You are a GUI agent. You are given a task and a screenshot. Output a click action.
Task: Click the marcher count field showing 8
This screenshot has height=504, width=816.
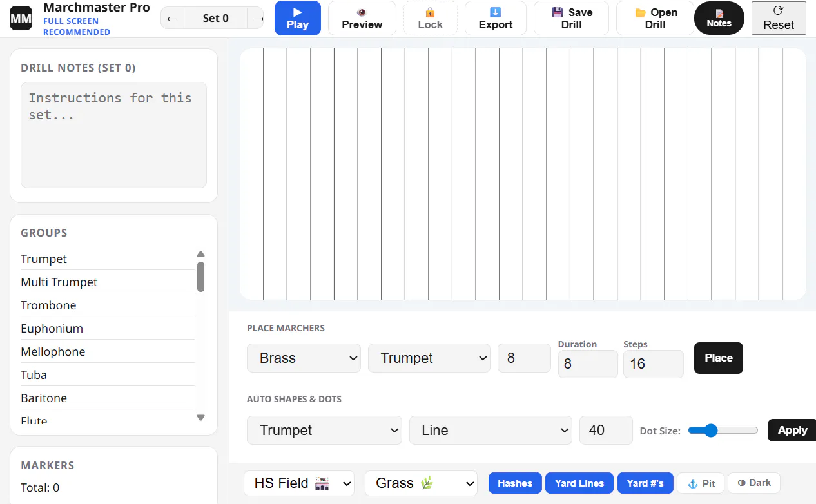(x=524, y=358)
